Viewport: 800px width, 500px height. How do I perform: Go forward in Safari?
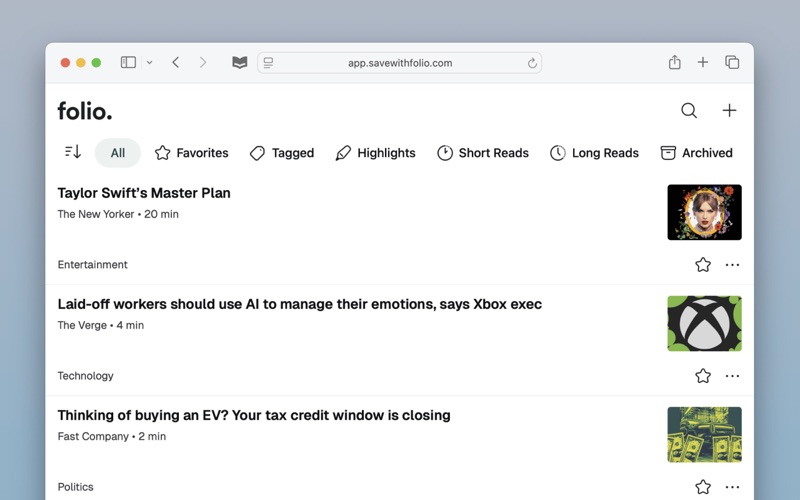point(203,62)
